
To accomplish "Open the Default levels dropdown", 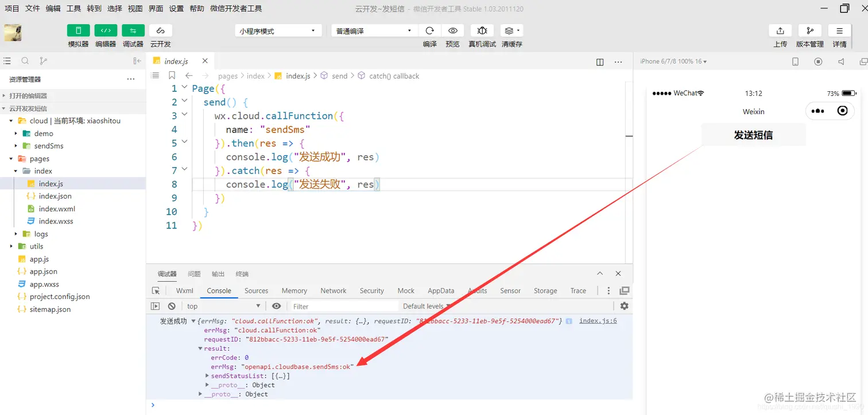I will coord(427,306).
